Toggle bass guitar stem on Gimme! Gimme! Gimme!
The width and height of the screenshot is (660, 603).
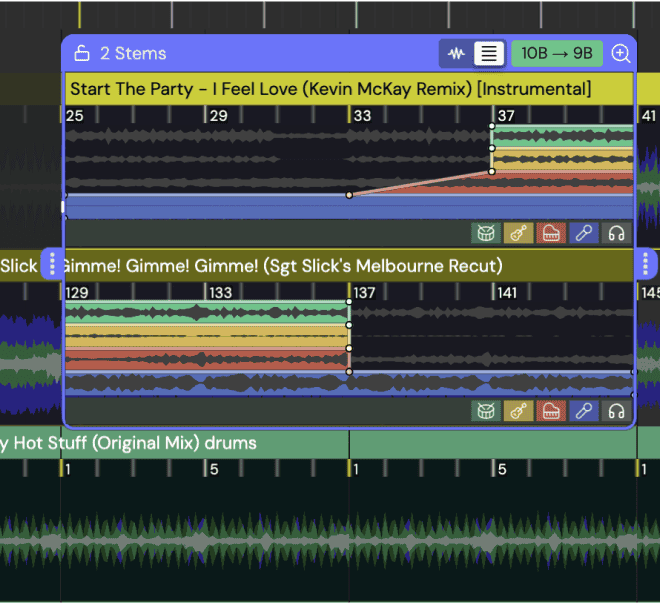click(x=518, y=411)
